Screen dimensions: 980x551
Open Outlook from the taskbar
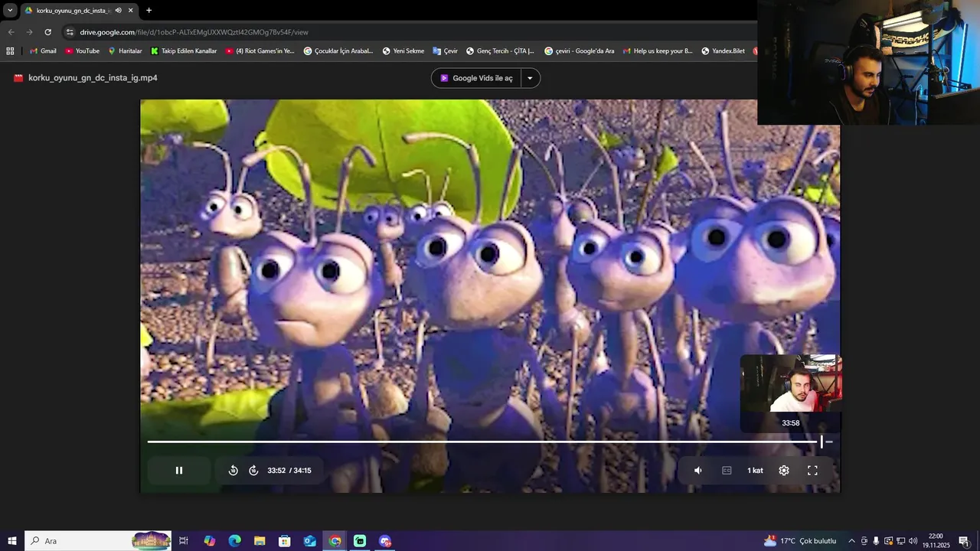[x=309, y=541]
